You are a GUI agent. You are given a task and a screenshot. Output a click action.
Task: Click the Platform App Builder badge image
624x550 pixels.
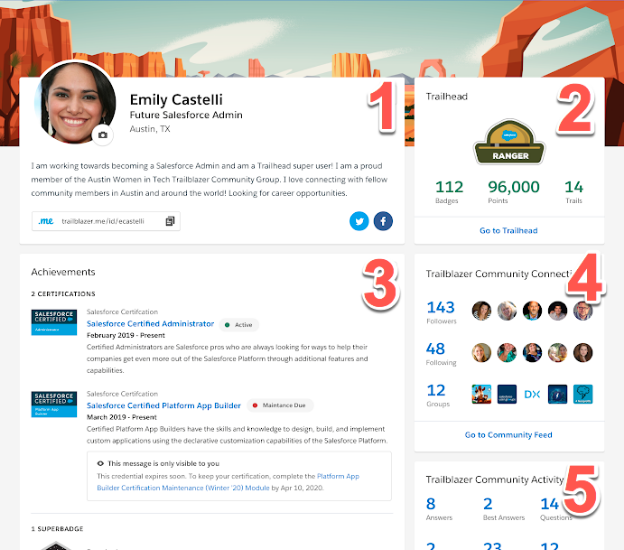coord(54,404)
